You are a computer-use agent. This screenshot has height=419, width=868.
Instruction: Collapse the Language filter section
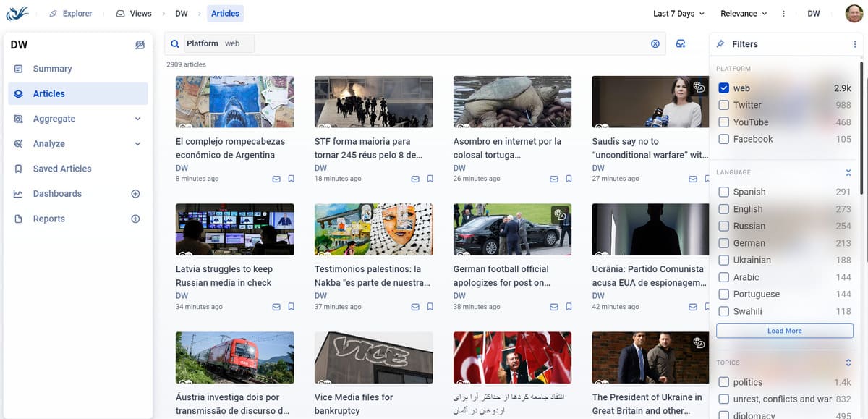(x=848, y=172)
